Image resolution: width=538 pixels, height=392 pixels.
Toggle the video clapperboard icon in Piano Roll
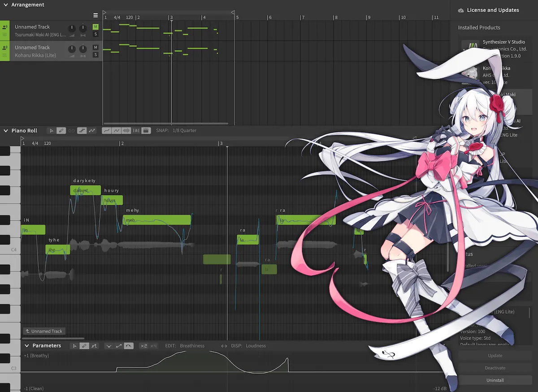pyautogui.click(x=146, y=130)
